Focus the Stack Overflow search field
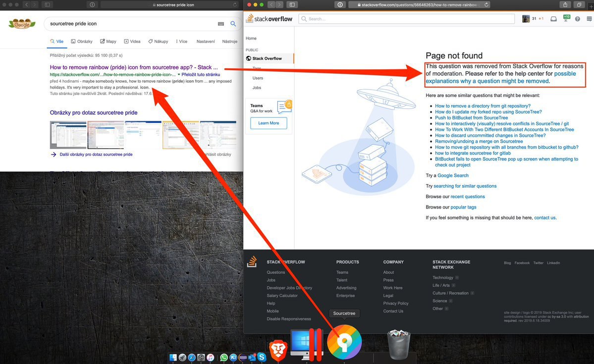The image size is (594, 364). (406, 18)
